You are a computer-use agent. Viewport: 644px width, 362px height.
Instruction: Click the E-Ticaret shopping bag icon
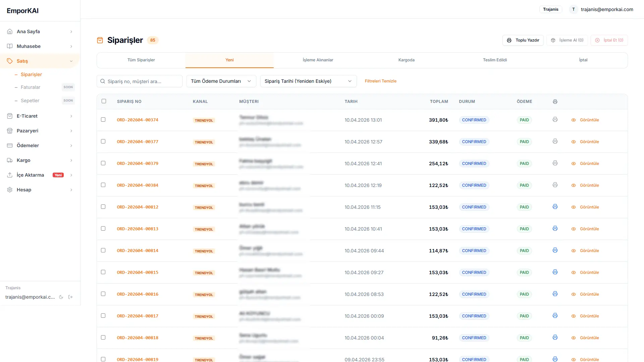tap(10, 116)
